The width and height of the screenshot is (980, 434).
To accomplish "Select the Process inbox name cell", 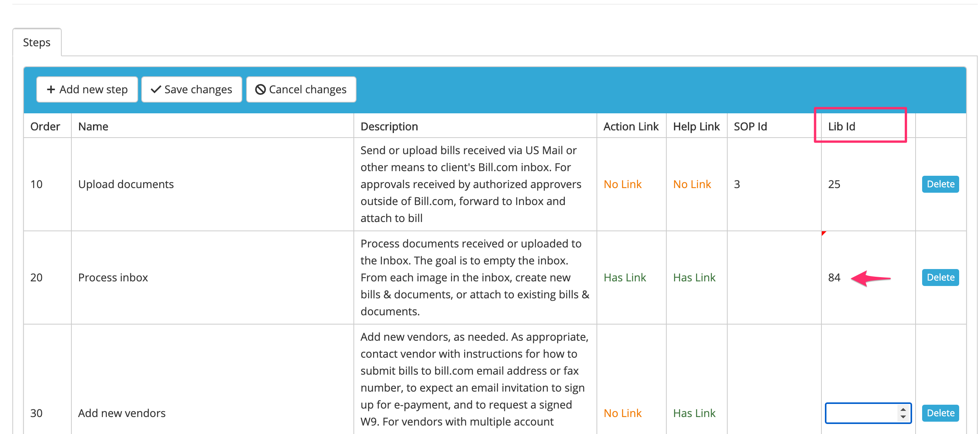I will (113, 277).
